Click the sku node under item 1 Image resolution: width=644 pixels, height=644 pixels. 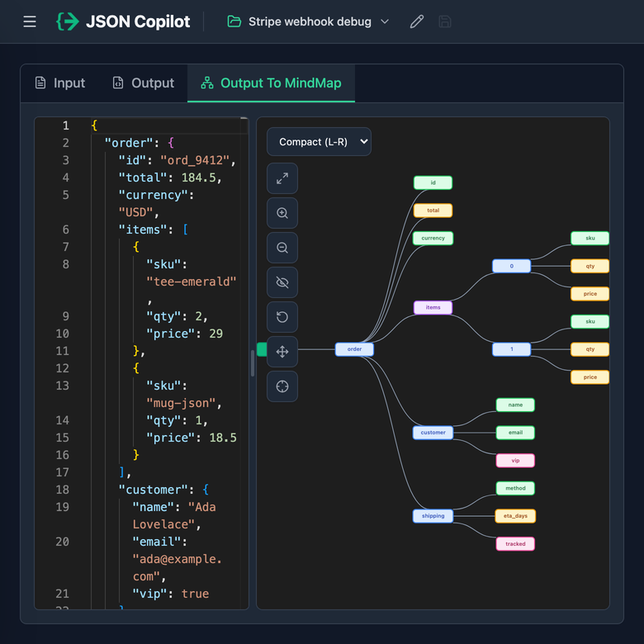(x=590, y=322)
